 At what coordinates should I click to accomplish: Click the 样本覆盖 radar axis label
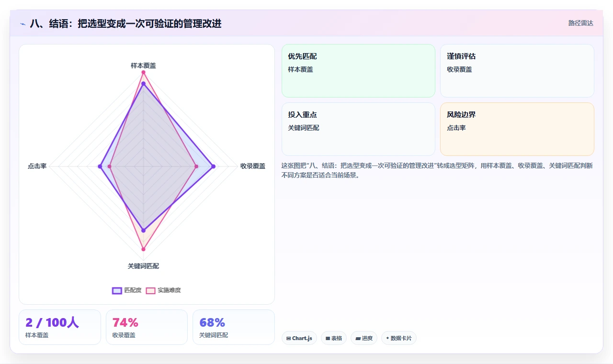click(x=143, y=66)
